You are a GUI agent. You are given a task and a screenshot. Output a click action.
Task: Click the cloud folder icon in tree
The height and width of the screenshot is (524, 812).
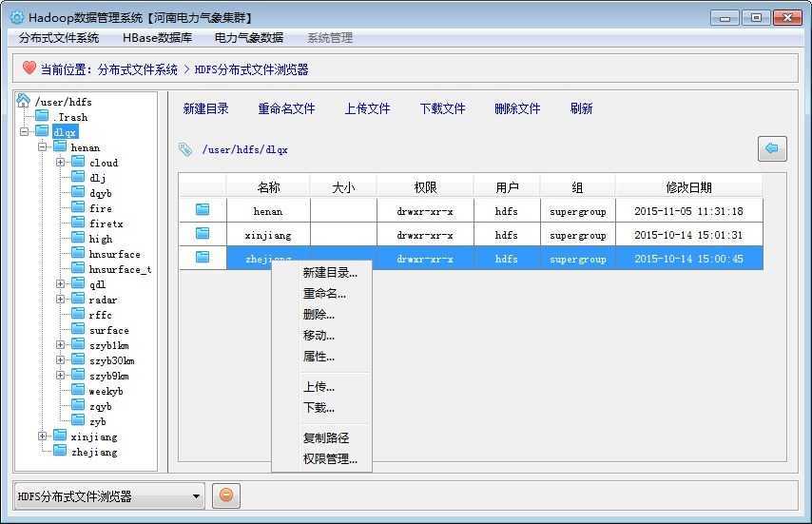[78, 161]
